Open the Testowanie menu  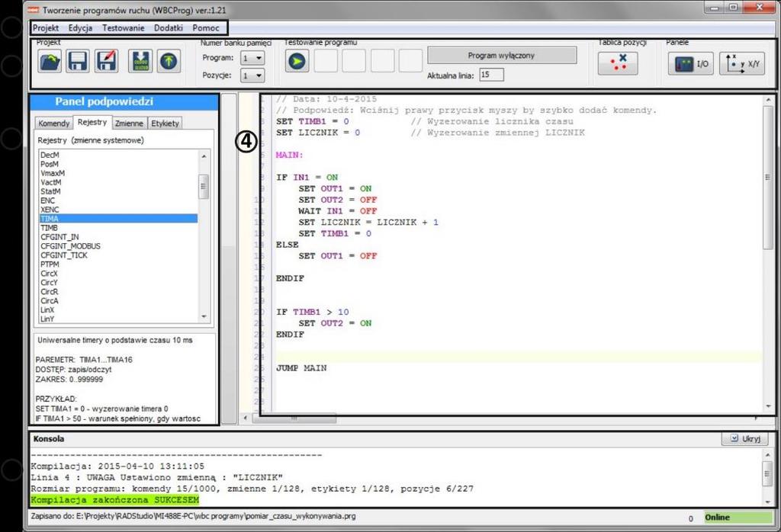coord(123,28)
